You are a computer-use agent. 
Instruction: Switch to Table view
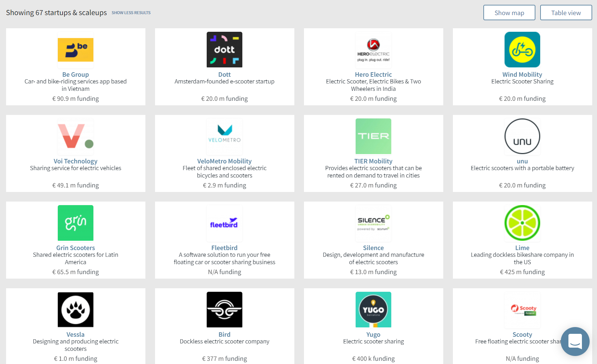(566, 13)
